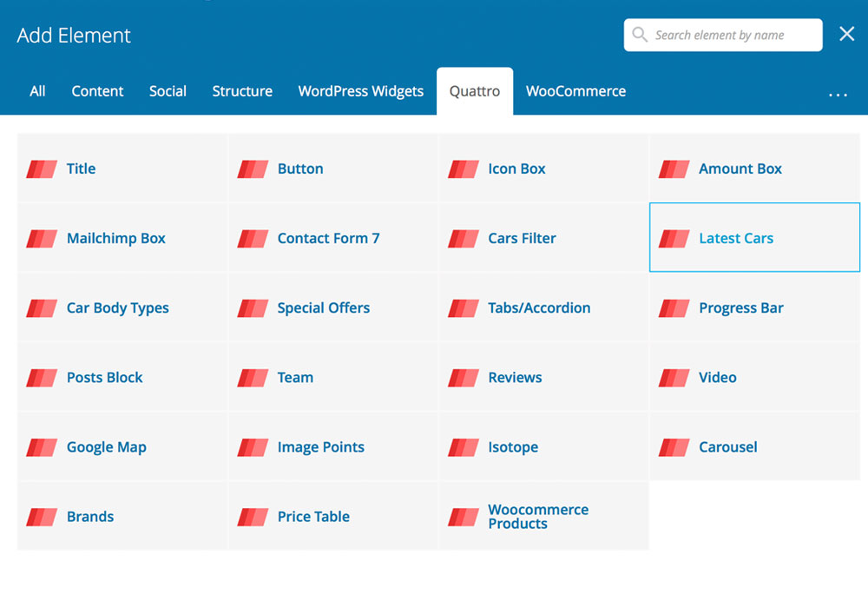Add the Car Body Types element
868x608 pixels.
[122, 307]
